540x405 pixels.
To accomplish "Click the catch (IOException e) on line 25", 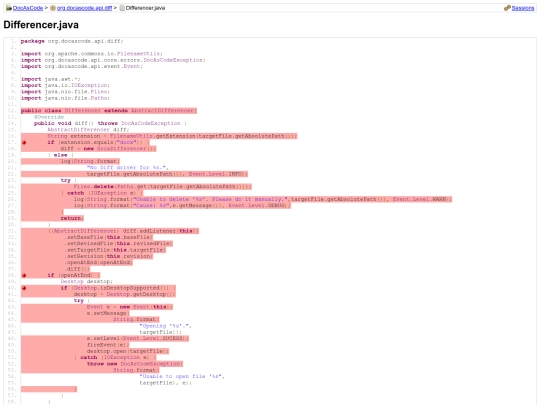I will pos(102,193).
